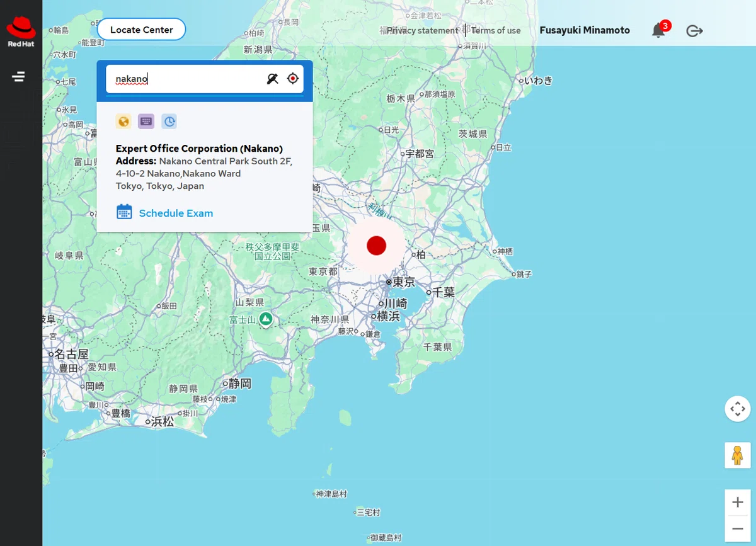The image size is (756, 546).
Task: Click the 宇都宮 city label on the map
Action: point(420,154)
